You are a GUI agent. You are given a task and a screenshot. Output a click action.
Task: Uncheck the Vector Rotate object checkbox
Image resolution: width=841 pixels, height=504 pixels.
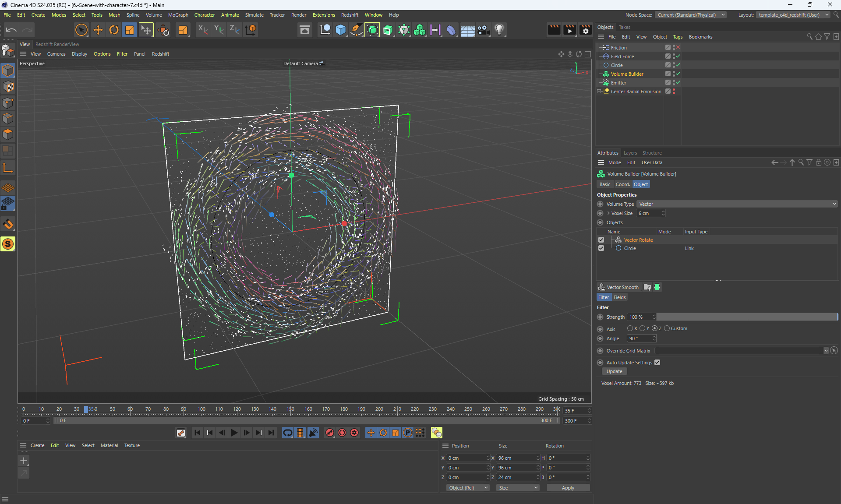[601, 240]
